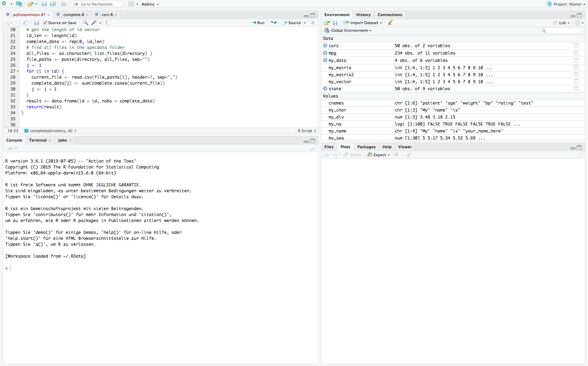Viewport: 588px width, 366px height.
Task: Click the save workspace icon in Environment
Action: pos(335,23)
